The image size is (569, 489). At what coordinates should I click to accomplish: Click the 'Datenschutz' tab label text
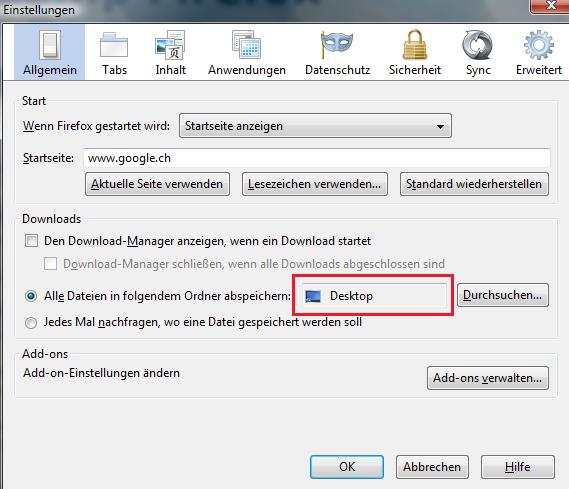click(337, 70)
